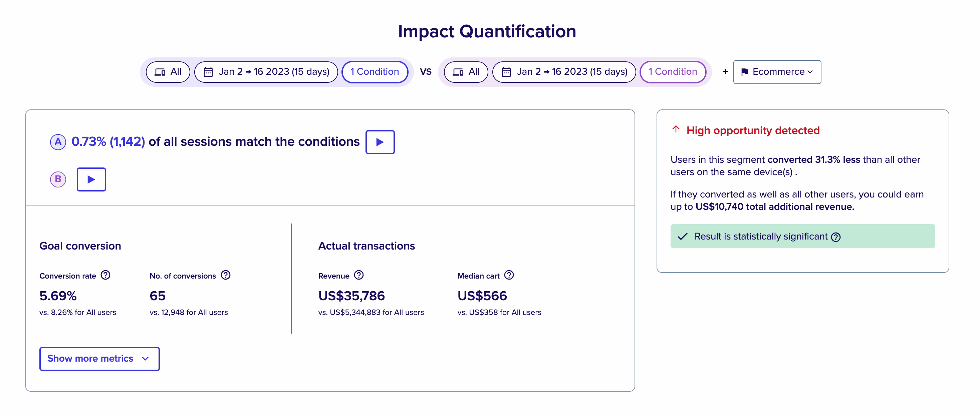The image size is (980, 415).
Task: Open the Median cart help icon
Action: click(509, 276)
